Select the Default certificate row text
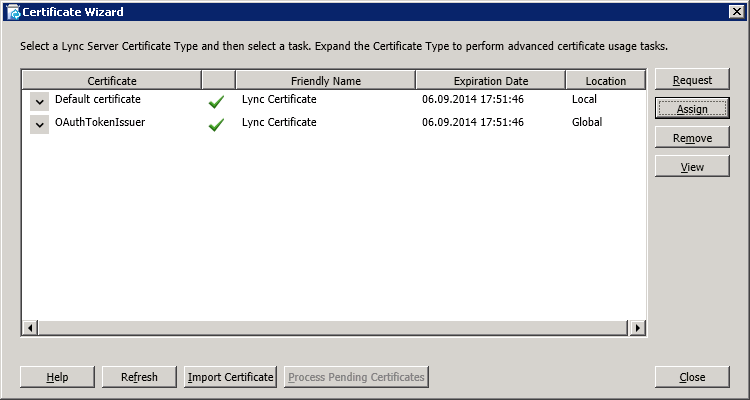Image resolution: width=750 pixels, height=400 pixels. 98,99
